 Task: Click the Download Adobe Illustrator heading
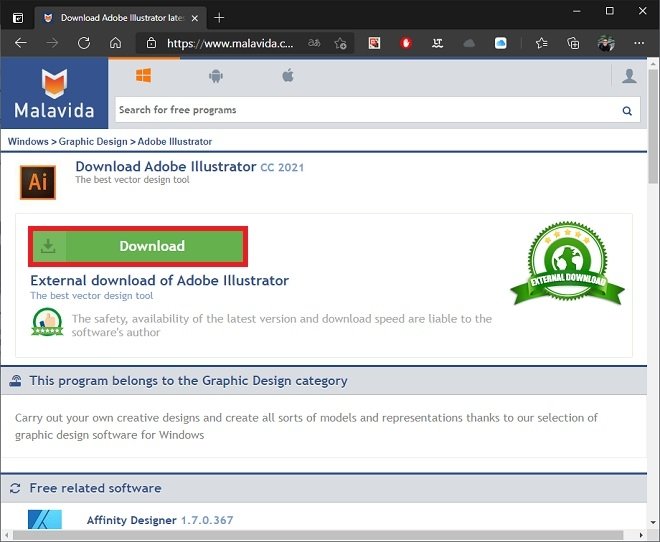(x=189, y=167)
